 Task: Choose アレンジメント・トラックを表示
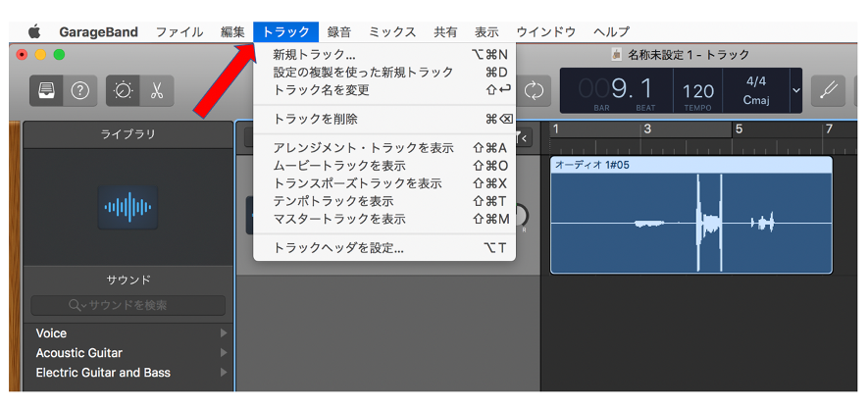tap(384, 148)
